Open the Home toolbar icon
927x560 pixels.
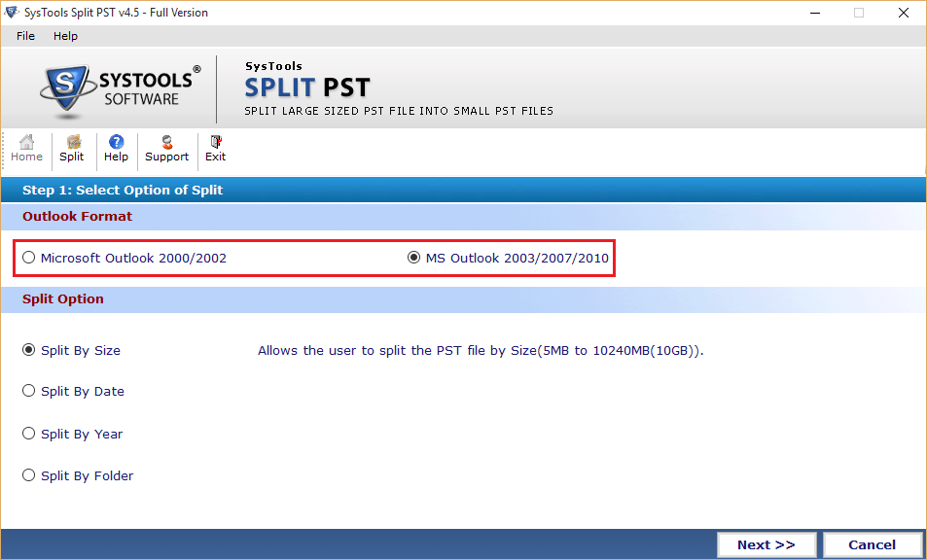[26, 149]
